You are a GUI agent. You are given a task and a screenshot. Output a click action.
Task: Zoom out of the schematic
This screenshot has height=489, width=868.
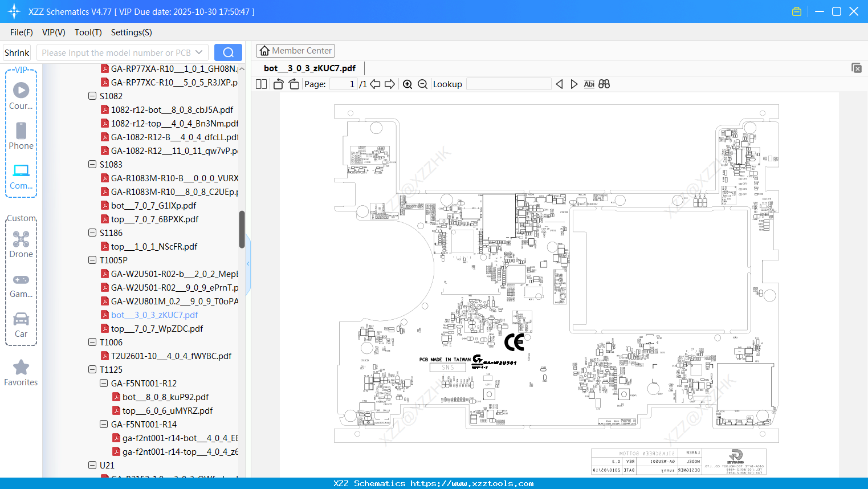tap(422, 84)
